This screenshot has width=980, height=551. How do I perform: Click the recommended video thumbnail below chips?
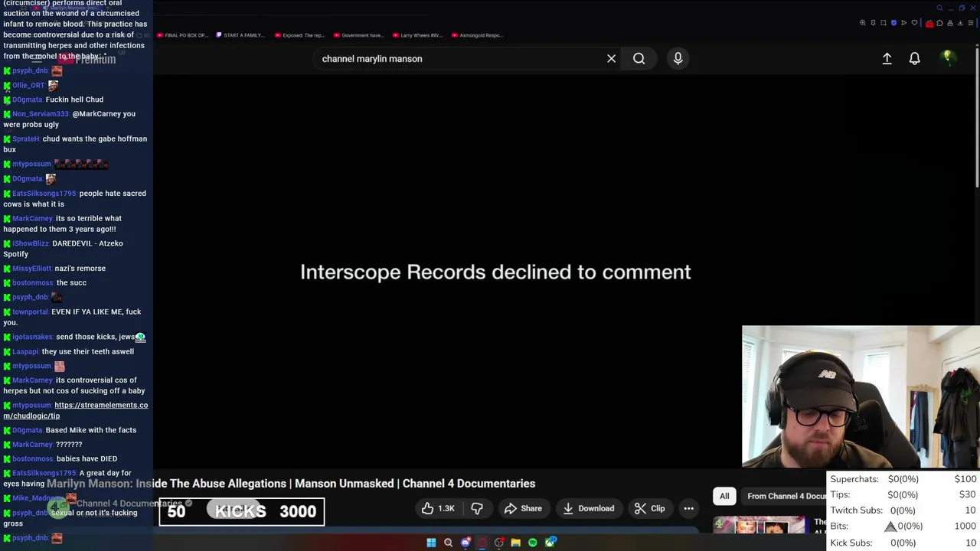click(x=759, y=525)
